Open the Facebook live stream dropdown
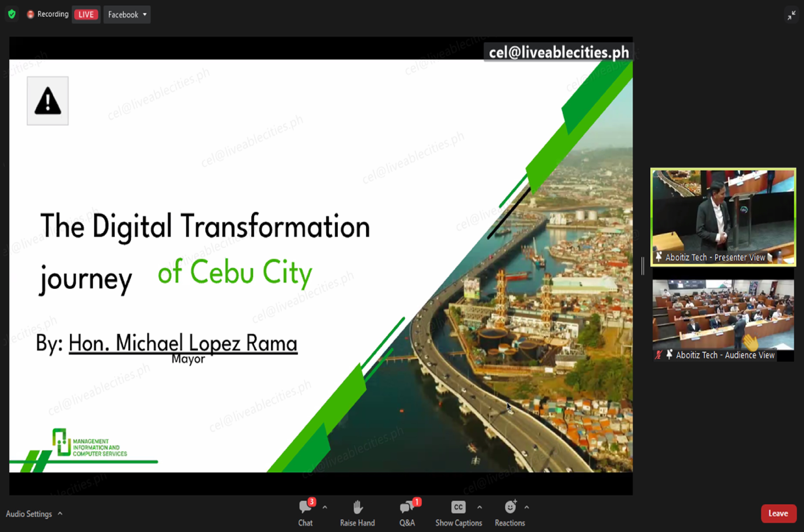Viewport: 804px width, 532px height. [x=127, y=14]
